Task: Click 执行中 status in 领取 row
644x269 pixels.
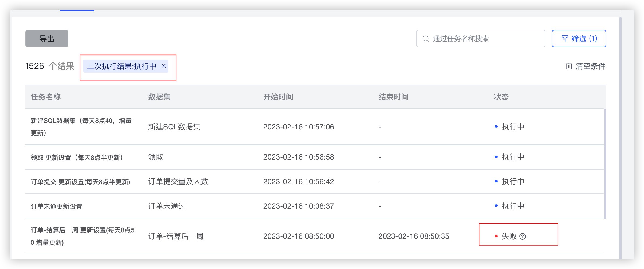Action: point(513,157)
